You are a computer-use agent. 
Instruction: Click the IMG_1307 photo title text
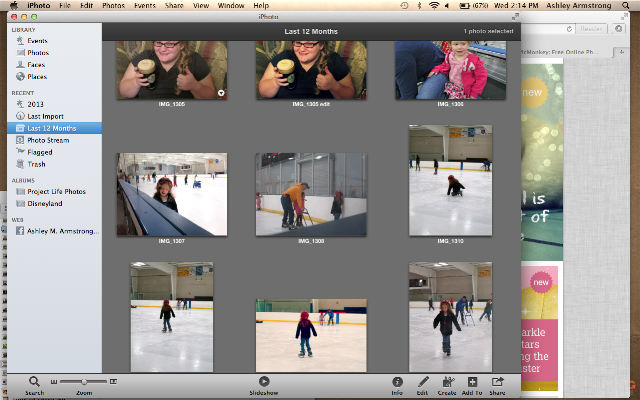point(172,241)
